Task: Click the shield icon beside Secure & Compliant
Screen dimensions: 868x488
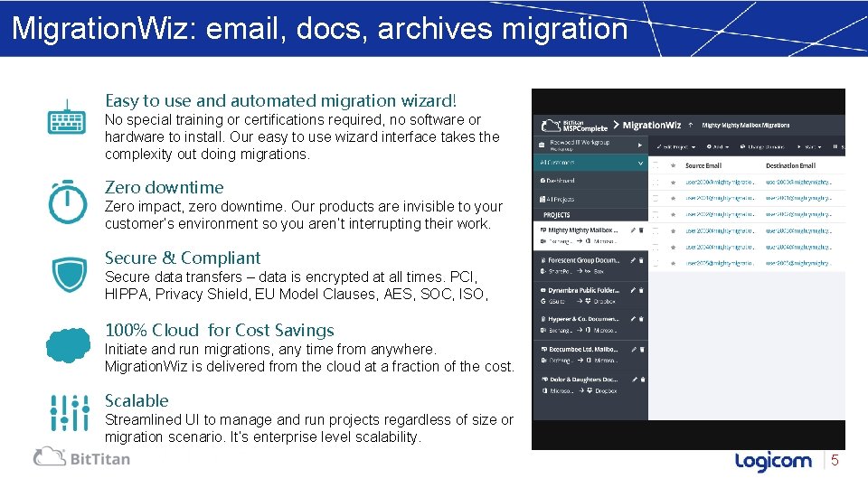Action: [70, 274]
